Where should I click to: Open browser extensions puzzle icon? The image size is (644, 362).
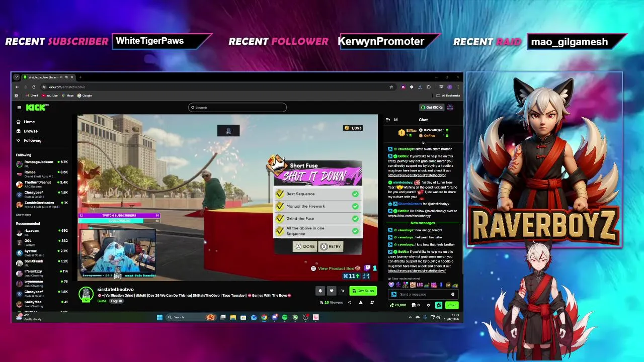coord(429,87)
